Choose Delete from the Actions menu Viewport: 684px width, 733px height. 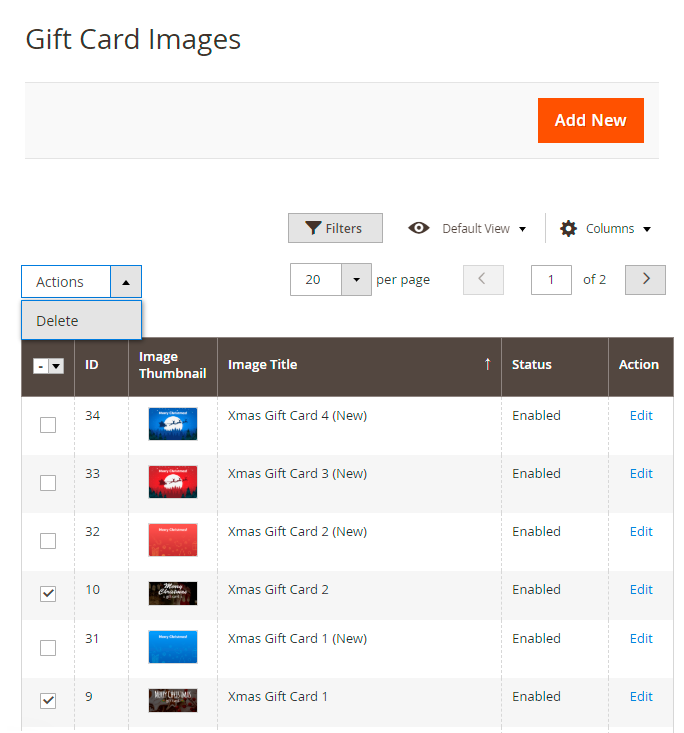pos(58,321)
